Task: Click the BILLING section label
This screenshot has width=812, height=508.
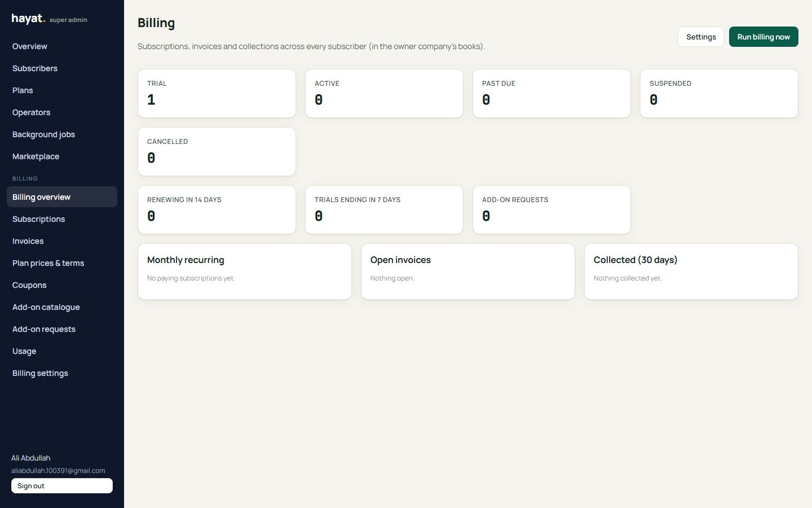Action: 25,178
